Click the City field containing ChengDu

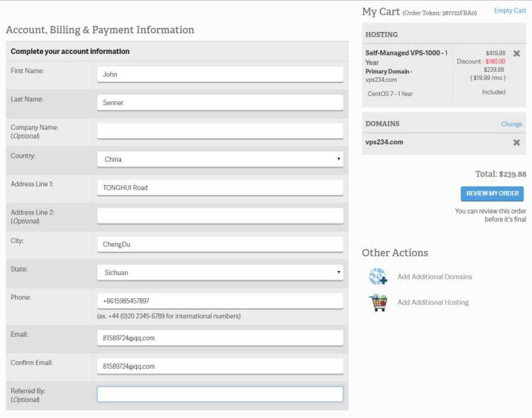tap(220, 244)
